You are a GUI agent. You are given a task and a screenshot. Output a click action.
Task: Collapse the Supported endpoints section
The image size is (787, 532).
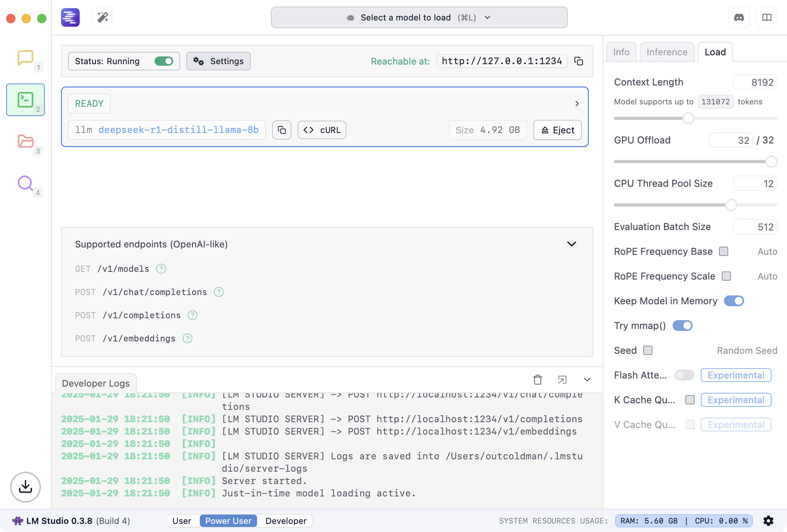[572, 244]
